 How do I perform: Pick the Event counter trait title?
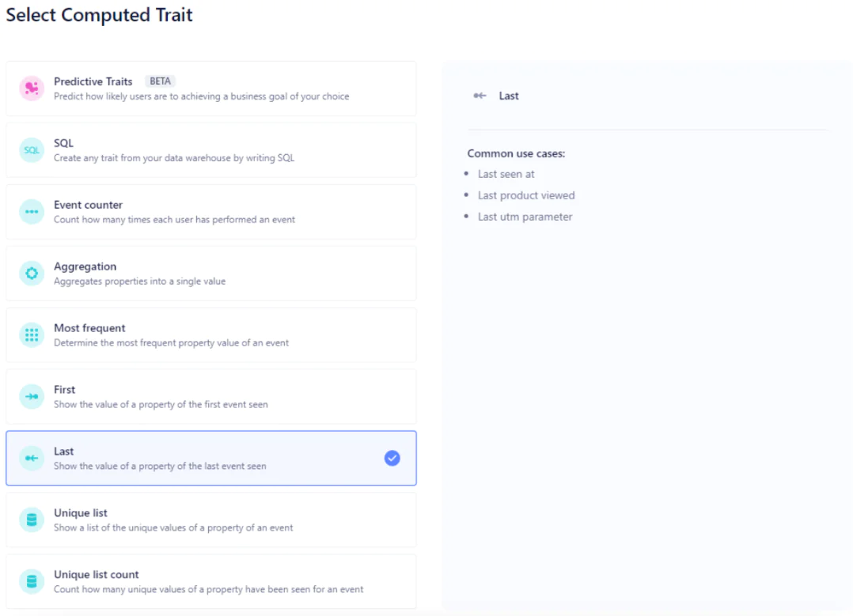(x=88, y=205)
